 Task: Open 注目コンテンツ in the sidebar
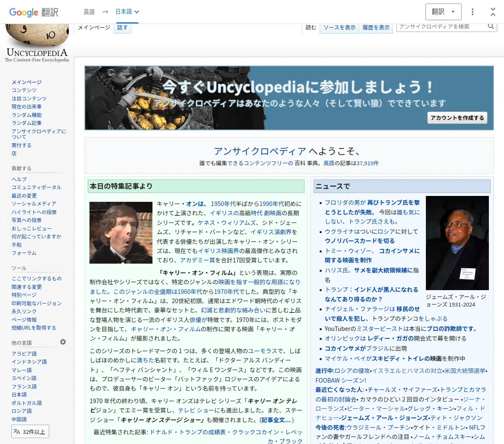click(29, 98)
